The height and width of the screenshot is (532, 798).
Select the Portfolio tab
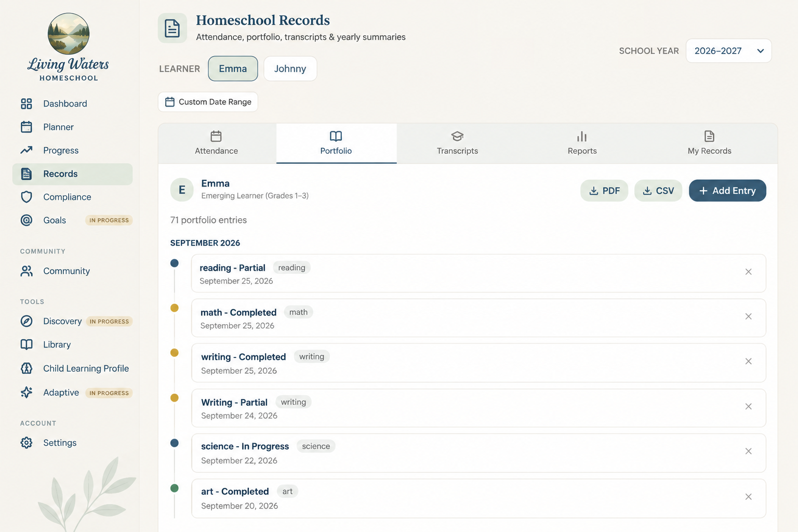[336, 143]
